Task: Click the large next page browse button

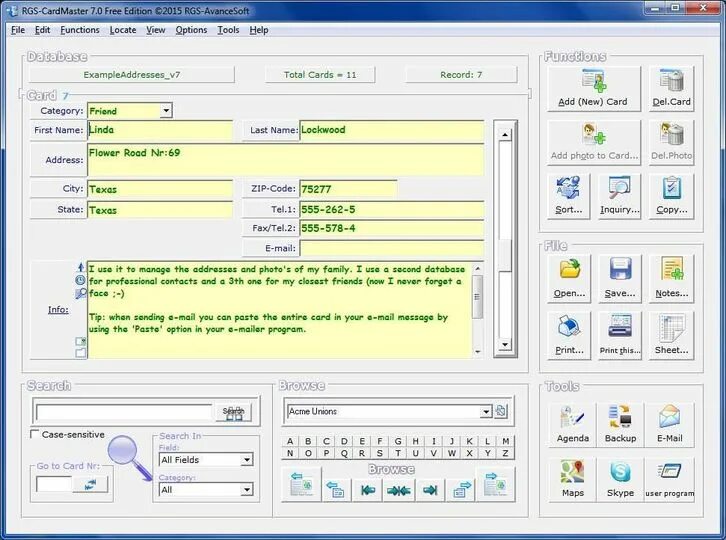Action: coord(495,484)
